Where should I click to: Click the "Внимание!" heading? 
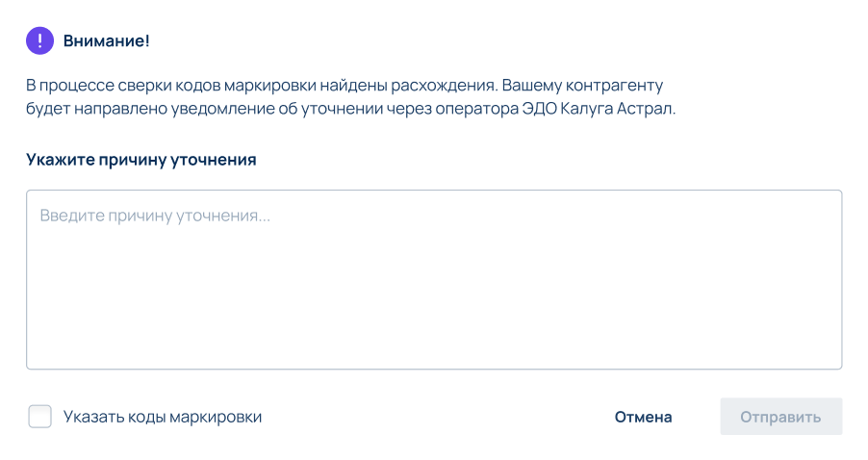coord(106,40)
